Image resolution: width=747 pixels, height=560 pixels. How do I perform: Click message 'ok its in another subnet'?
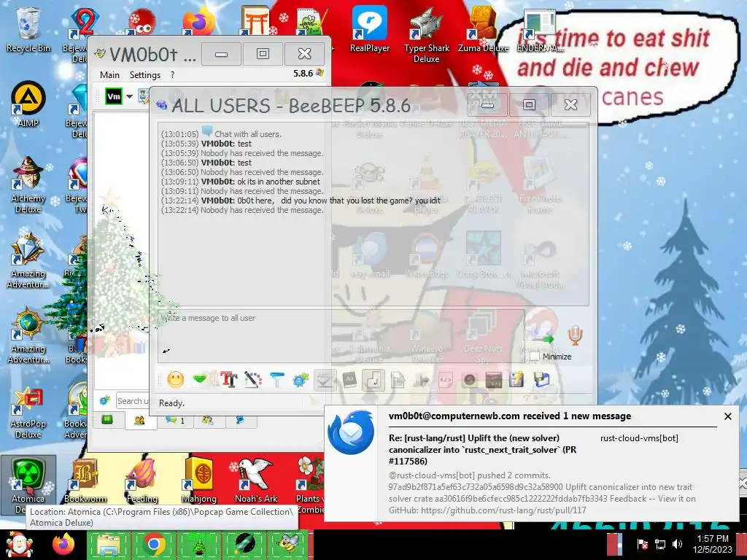279,182
